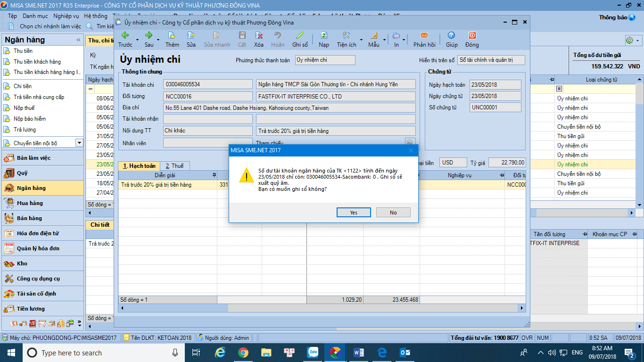Click the Đóng (close) toolbar icon
The width and height of the screenshot is (644, 362).
pyautogui.click(x=472, y=36)
